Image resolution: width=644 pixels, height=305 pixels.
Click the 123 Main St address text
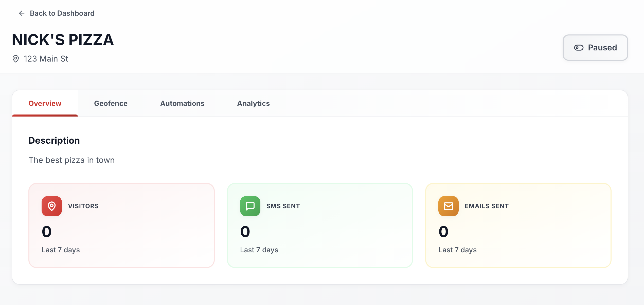46,59
